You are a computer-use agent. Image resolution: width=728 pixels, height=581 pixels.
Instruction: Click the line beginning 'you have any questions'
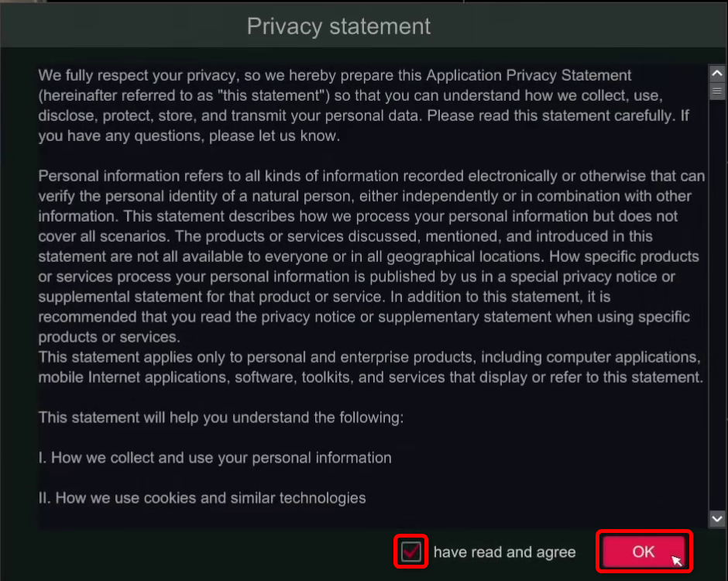pos(189,136)
